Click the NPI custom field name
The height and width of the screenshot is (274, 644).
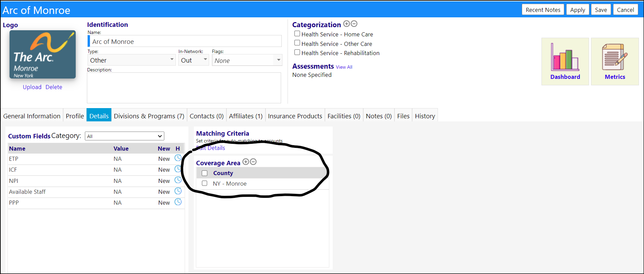(14, 181)
